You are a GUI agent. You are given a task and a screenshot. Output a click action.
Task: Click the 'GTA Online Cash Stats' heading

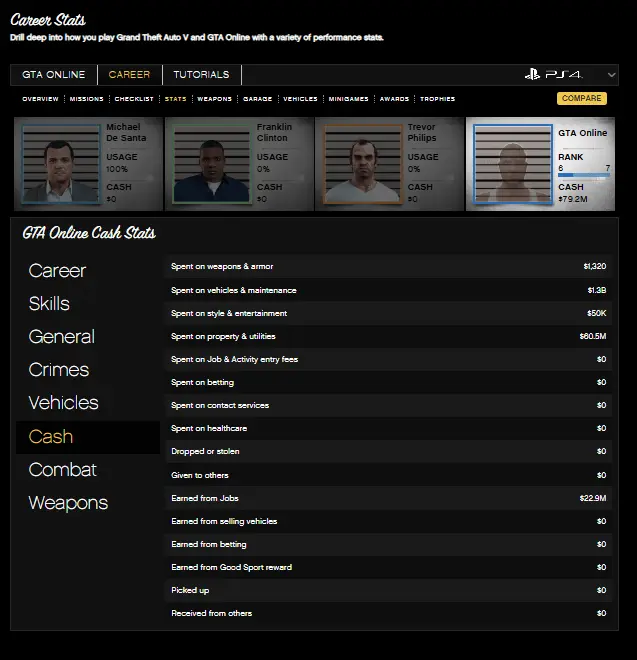tap(89, 233)
